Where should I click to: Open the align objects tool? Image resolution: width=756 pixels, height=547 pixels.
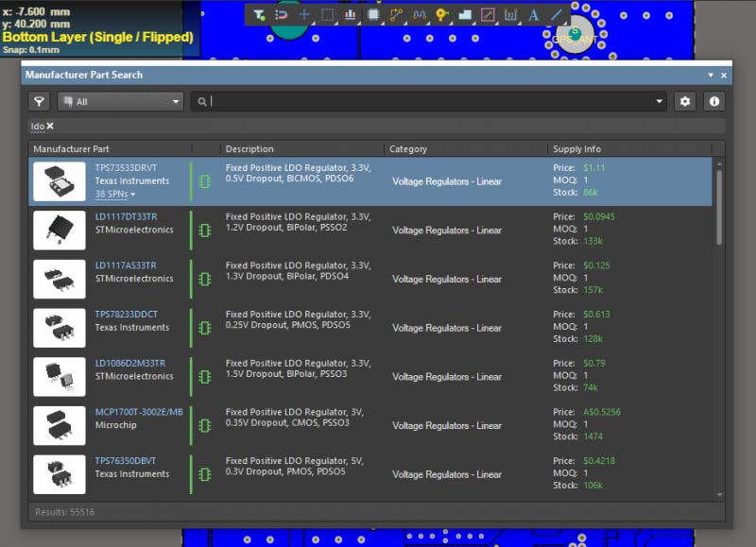(x=351, y=15)
